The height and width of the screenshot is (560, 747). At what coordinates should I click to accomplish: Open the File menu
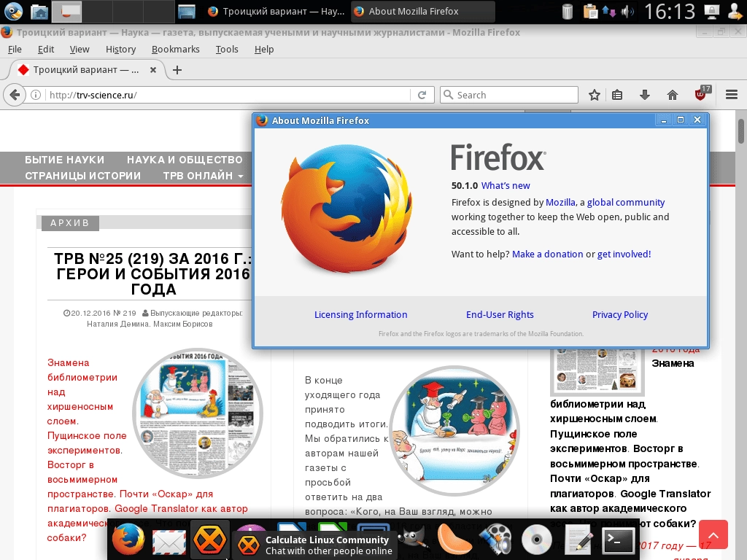tap(15, 49)
